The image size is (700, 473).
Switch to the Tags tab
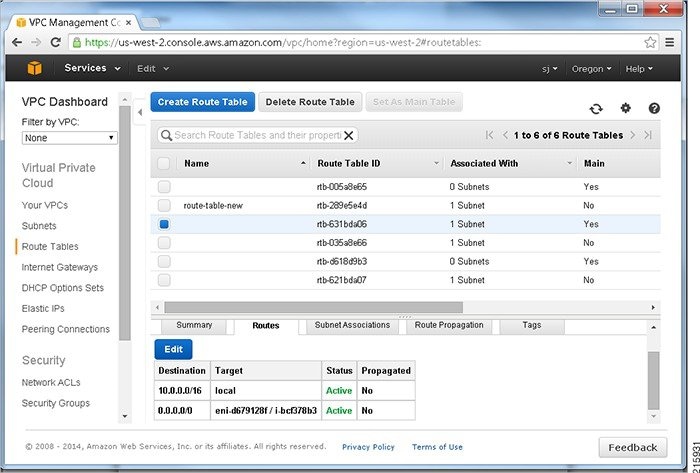point(532,326)
